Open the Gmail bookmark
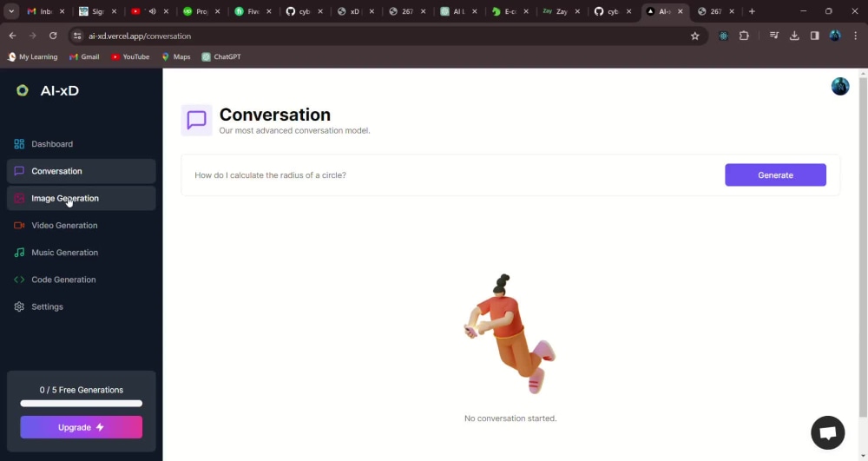Viewport: 868px width, 461px height. [84, 56]
